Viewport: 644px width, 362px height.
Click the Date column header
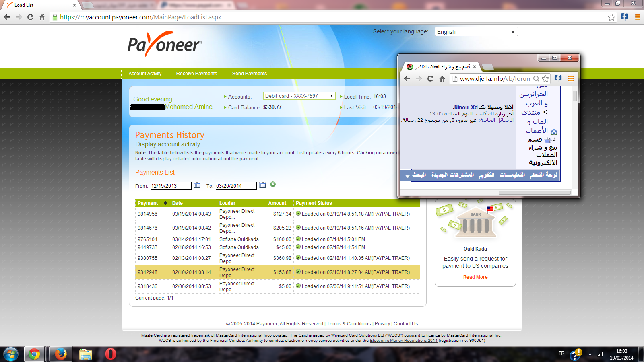(193, 203)
